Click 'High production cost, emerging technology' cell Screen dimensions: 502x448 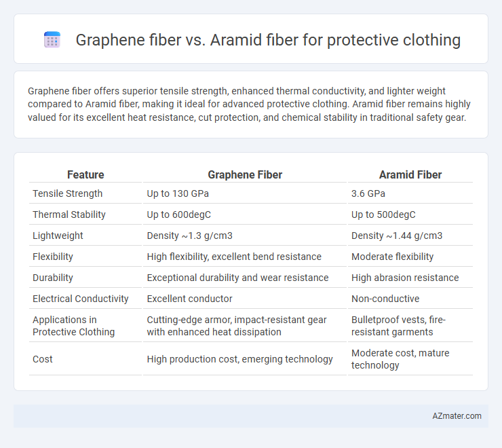click(239, 359)
